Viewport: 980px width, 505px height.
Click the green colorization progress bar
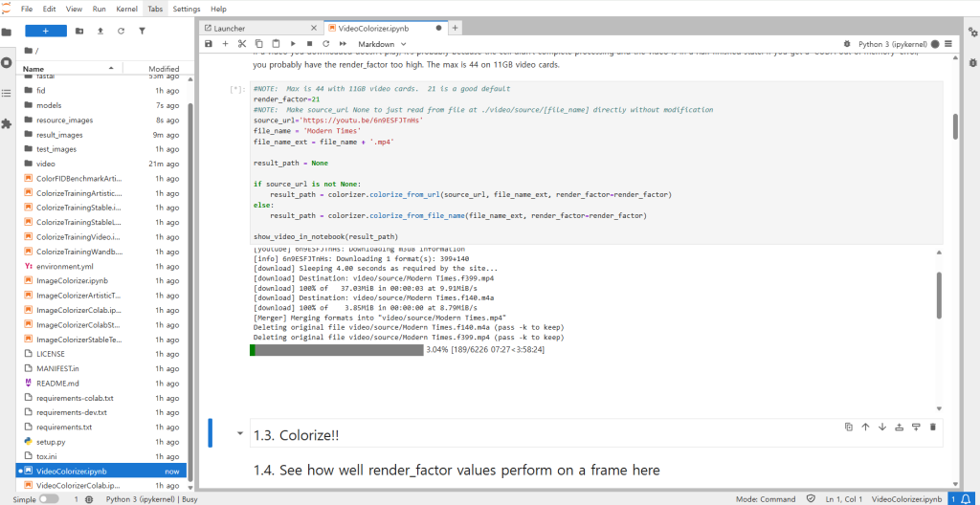pos(336,350)
